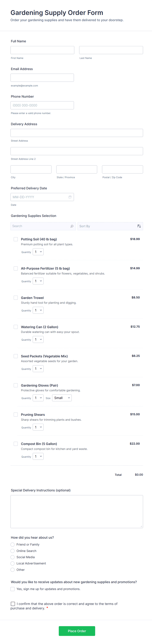
Task: Click the calendar icon in delivery date field
Action: click(x=70, y=197)
